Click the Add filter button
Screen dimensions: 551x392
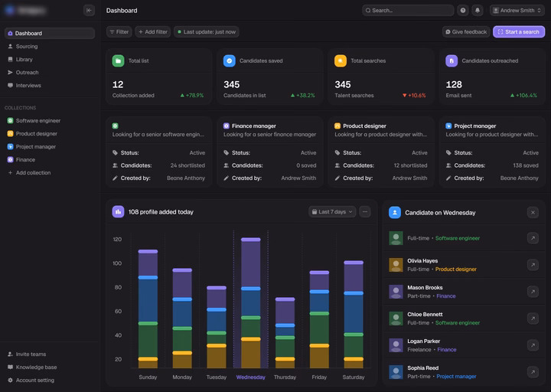[x=153, y=31]
